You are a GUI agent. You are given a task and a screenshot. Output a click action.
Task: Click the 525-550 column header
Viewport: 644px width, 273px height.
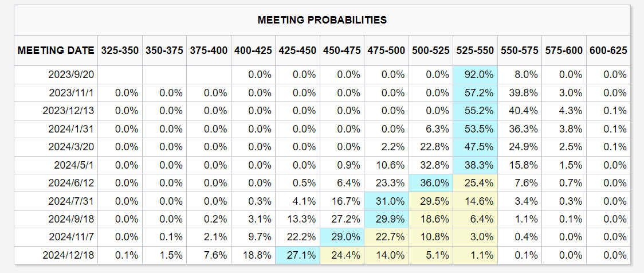tap(475, 50)
